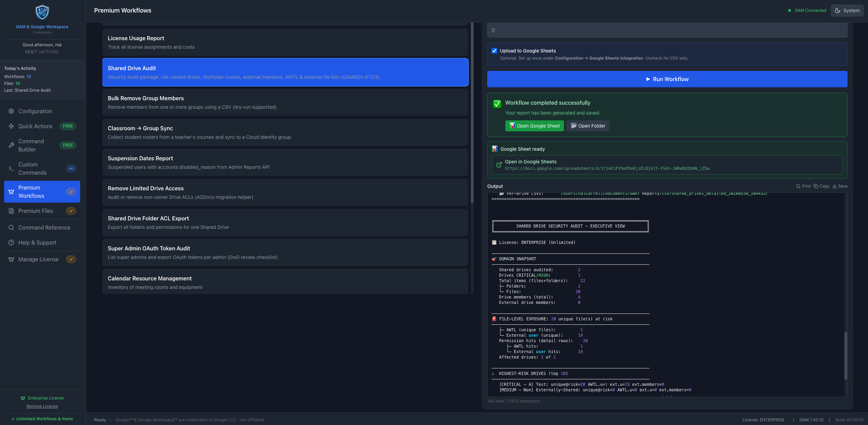Viewport: 868px width, 425px height.
Task: Select Super Admin OAuth Token Audit workflow
Action: pos(285,252)
